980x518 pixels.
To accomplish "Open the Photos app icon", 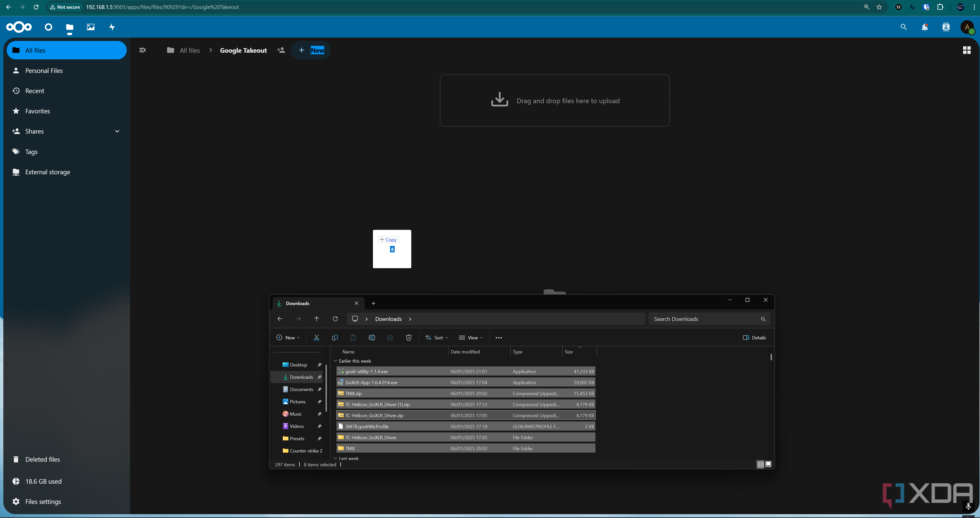I will point(91,27).
